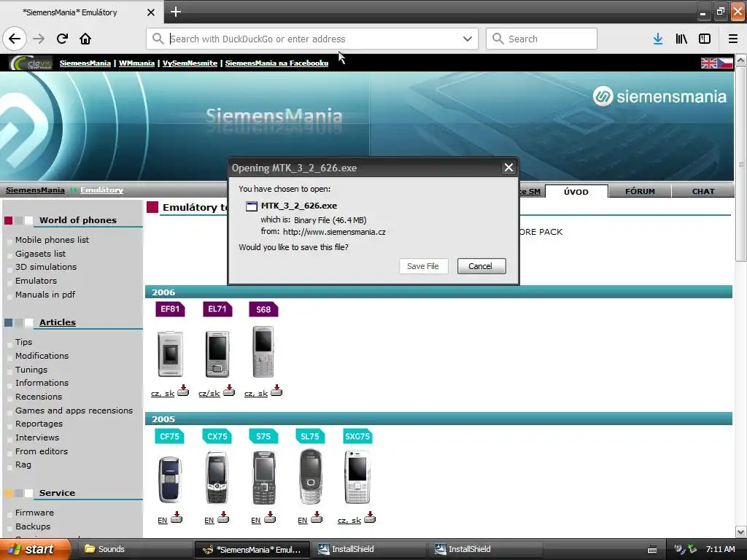747x560 pixels.
Task: Download the CF75 emulator disk icon
Action: coord(177,517)
